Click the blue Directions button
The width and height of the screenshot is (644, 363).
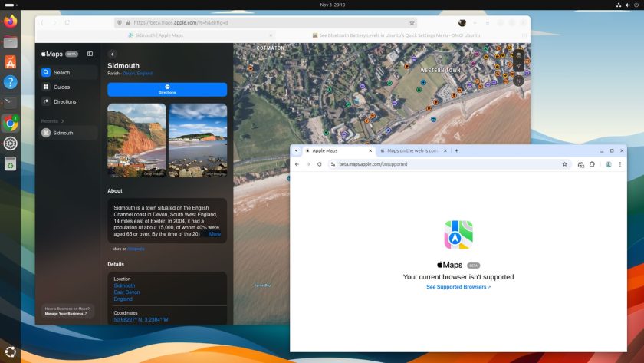[x=167, y=89]
